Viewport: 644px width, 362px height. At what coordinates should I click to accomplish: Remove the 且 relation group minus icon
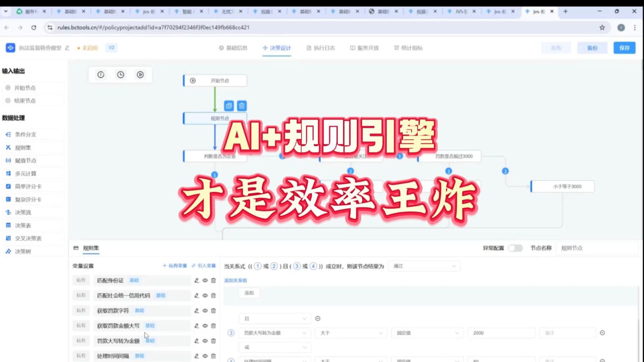(318, 319)
